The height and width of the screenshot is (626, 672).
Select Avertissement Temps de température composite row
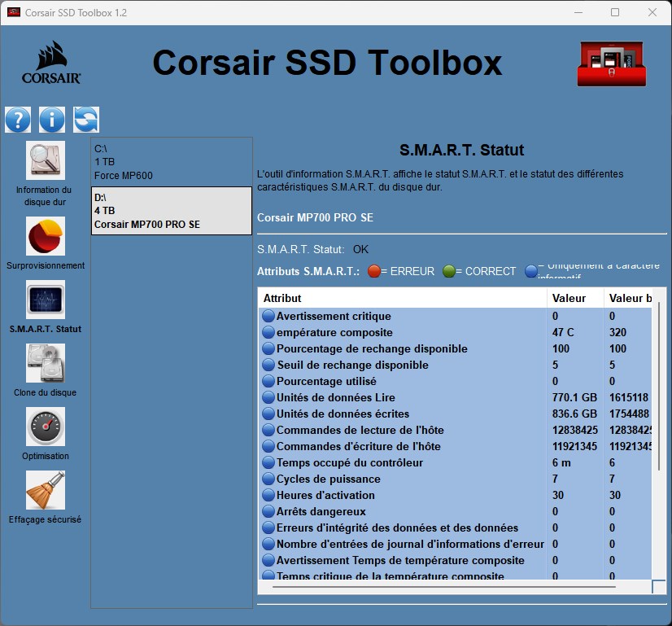click(x=400, y=560)
